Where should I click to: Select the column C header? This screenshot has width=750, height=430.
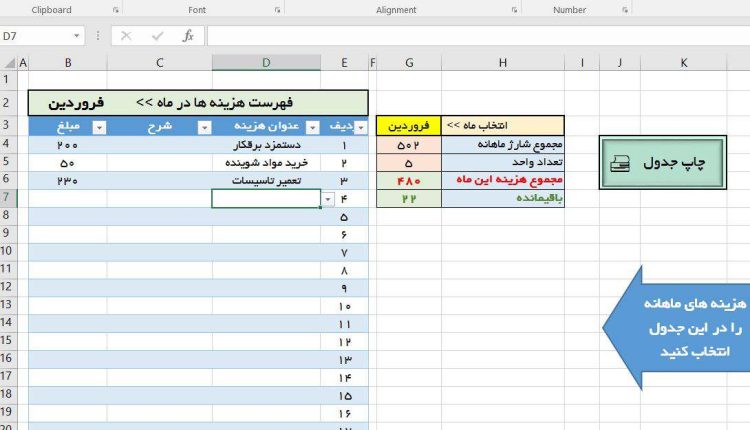160,63
